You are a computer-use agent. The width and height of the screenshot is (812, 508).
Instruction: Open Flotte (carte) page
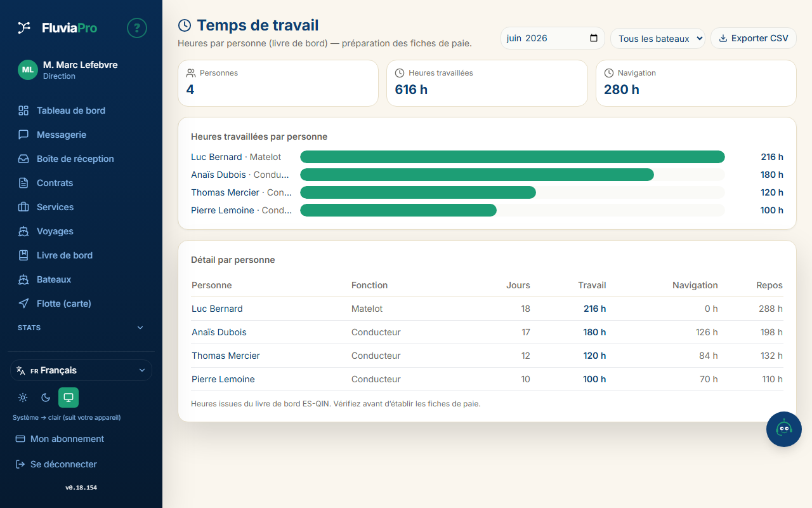pyautogui.click(x=81, y=304)
